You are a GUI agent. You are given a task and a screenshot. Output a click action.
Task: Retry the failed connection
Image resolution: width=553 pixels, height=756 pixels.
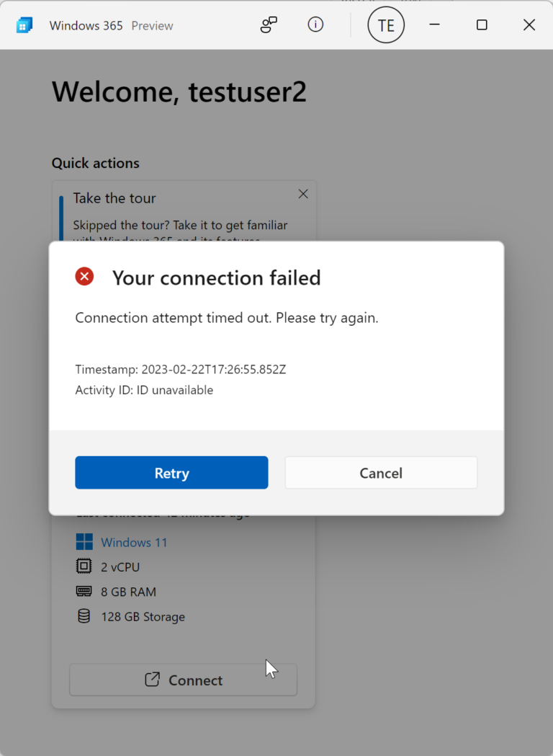[x=171, y=473]
